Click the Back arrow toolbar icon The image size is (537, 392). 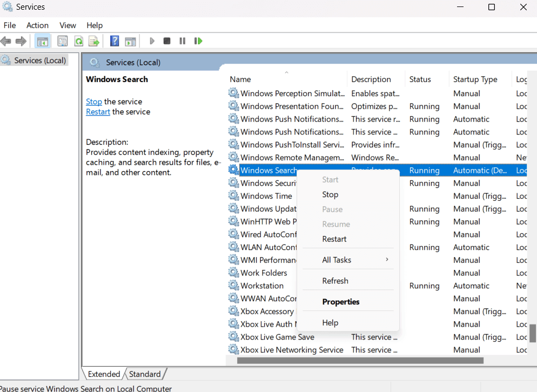(6, 42)
